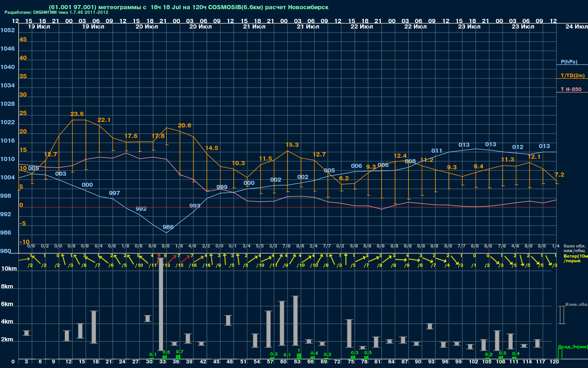Click the 980 pressure axis value
The width and height of the screenshot is (588, 368).
6,251
